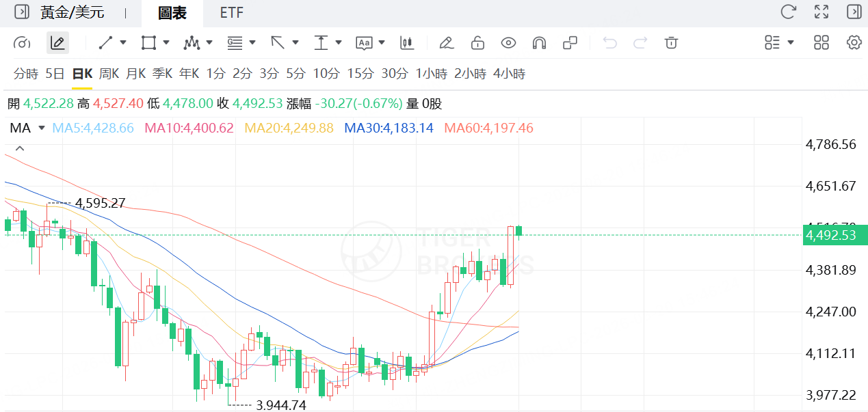Click the MA5:4,428.66 legend
Image resolution: width=868 pixels, height=412 pixels.
click(x=94, y=128)
